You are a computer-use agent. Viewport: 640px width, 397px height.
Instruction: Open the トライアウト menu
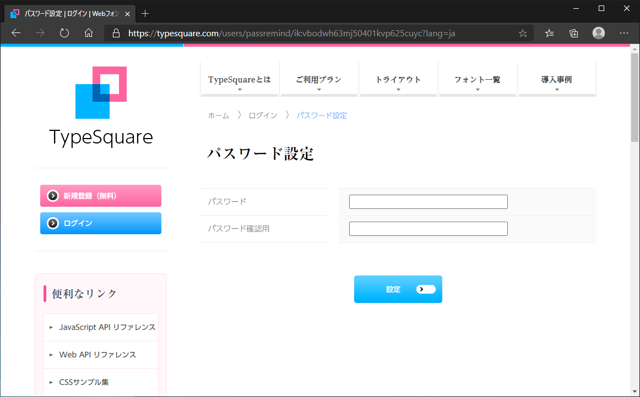(x=398, y=80)
